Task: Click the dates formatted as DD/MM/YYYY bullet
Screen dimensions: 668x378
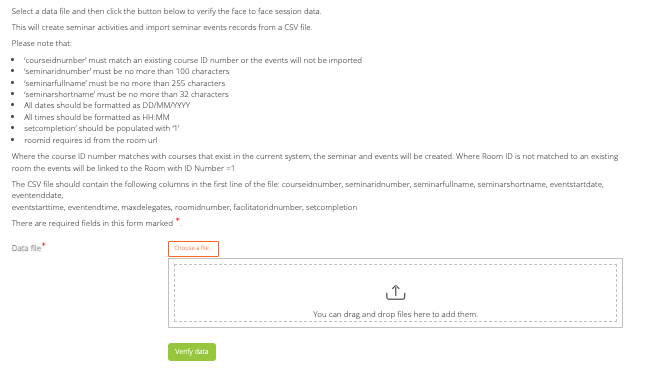Action: pos(107,105)
